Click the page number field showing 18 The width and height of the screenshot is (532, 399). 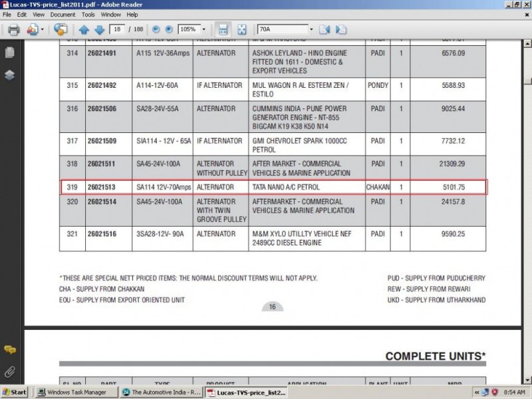tap(117, 29)
